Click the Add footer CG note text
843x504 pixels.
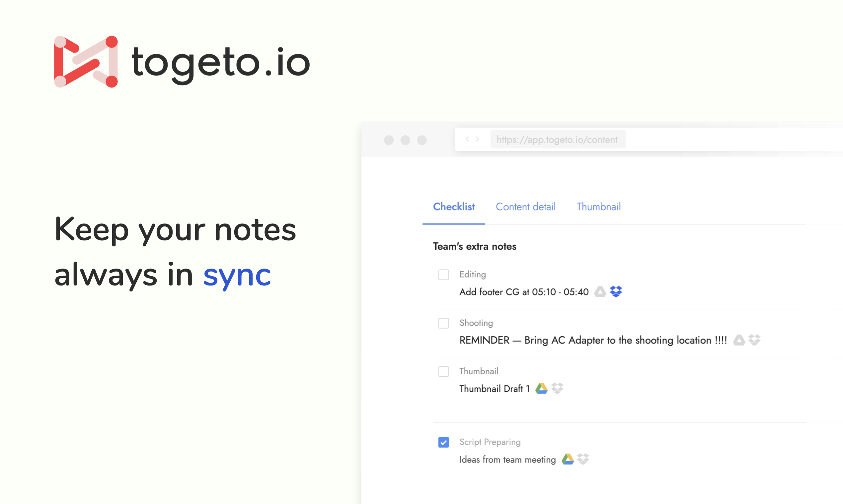click(x=523, y=292)
